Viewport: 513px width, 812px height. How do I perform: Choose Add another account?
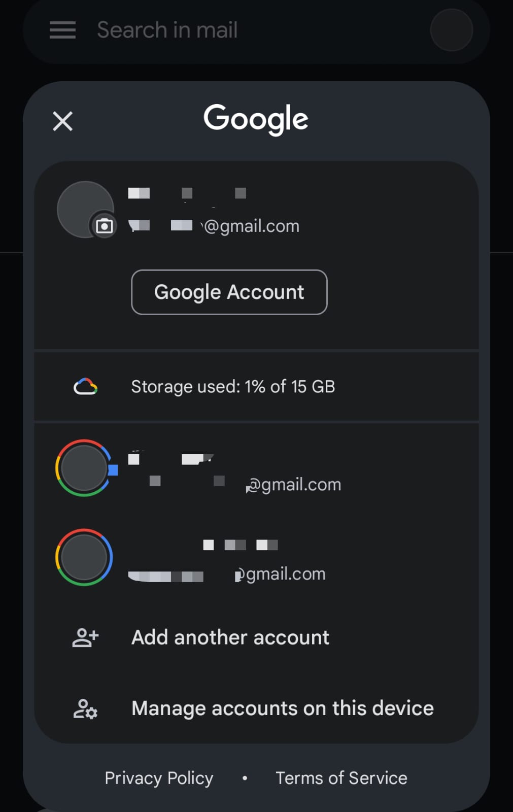coord(230,637)
